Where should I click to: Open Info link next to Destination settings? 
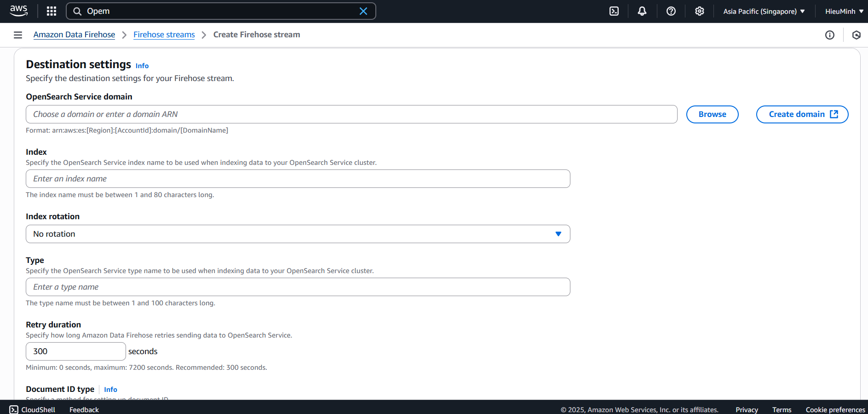point(142,66)
